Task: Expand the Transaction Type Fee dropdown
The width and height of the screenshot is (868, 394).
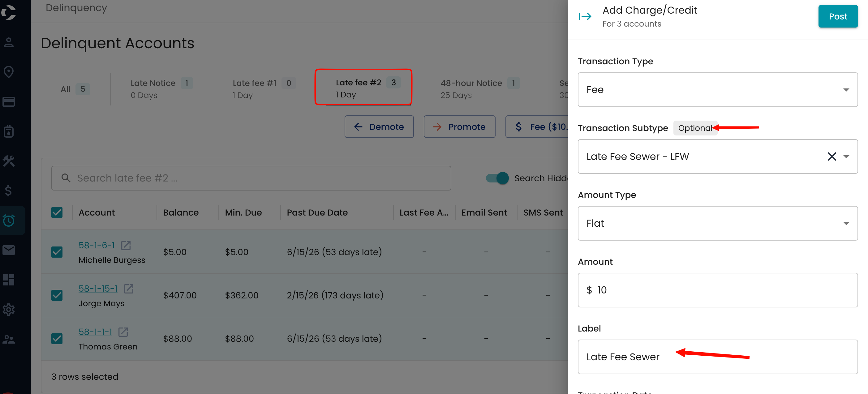Action: click(x=718, y=90)
